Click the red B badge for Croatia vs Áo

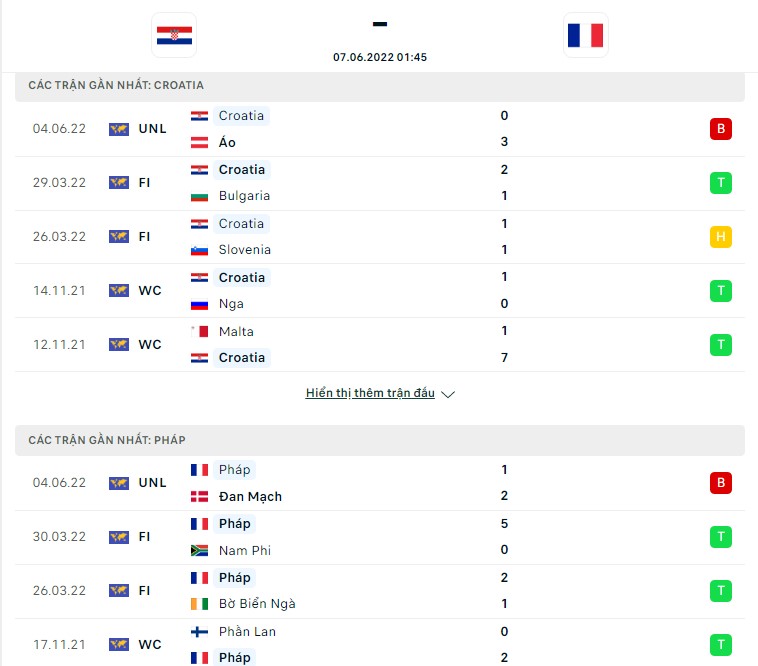click(x=720, y=129)
